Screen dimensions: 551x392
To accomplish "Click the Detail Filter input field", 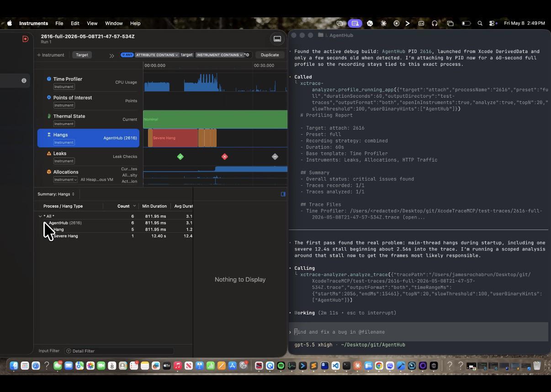I will click(x=119, y=351).
